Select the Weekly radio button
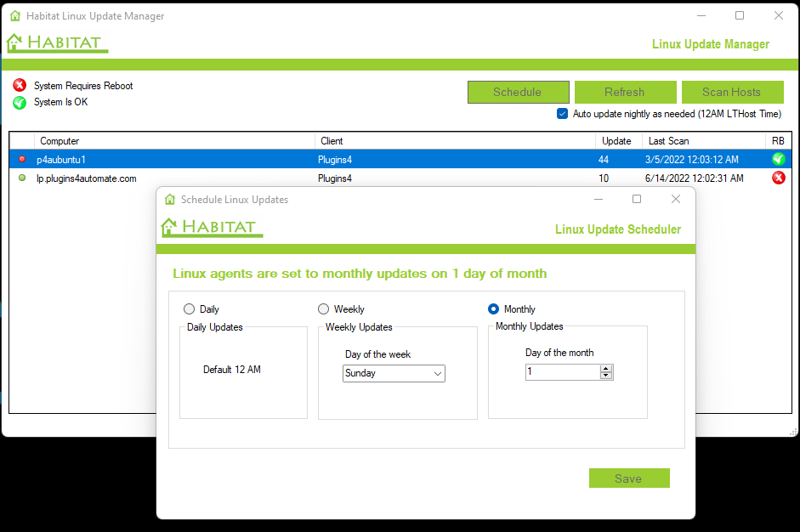The height and width of the screenshot is (532, 800). 323,309
